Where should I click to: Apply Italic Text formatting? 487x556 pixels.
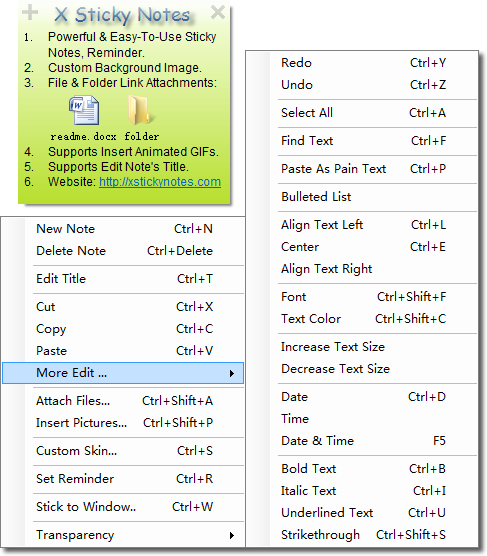click(363, 491)
